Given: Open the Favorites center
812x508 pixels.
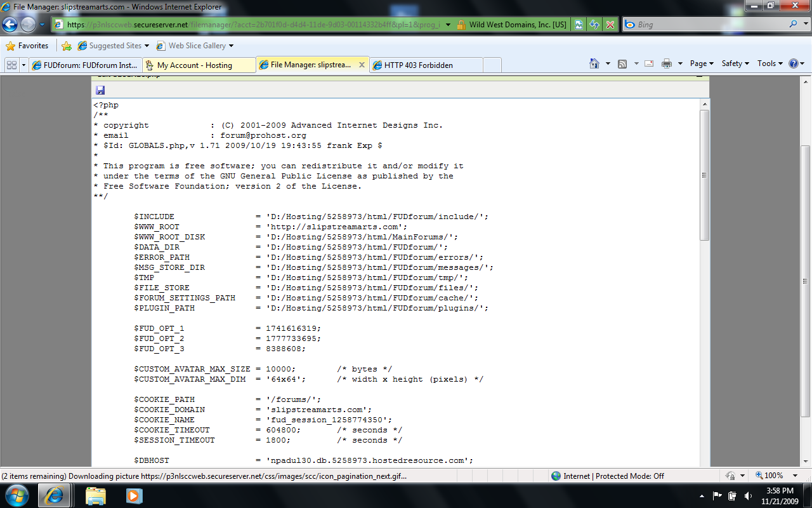Looking at the screenshot, I should 27,46.
